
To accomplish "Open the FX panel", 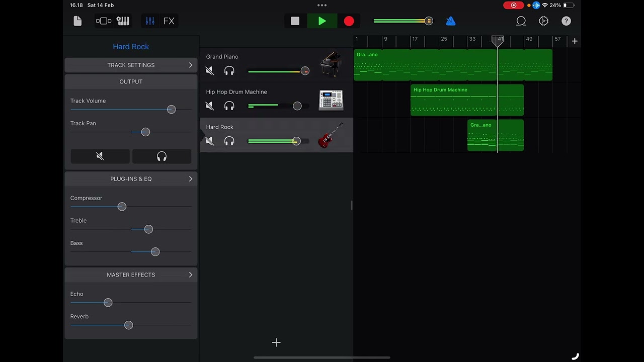I will point(169,21).
